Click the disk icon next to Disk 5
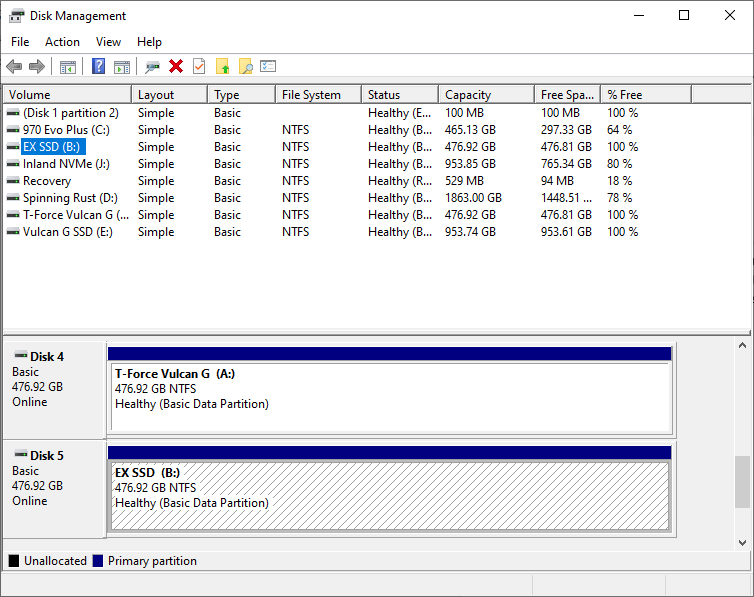Screen dimensions: 754x597 click(21, 454)
